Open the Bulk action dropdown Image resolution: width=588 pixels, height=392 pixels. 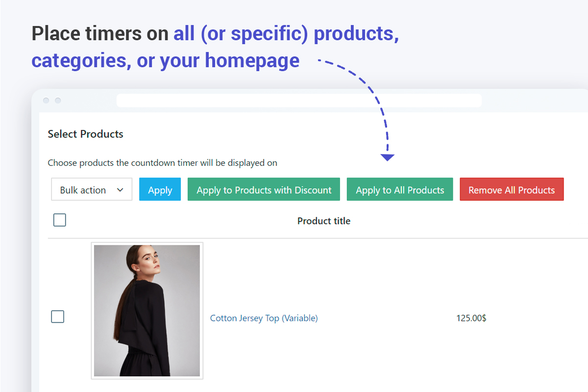coord(91,190)
